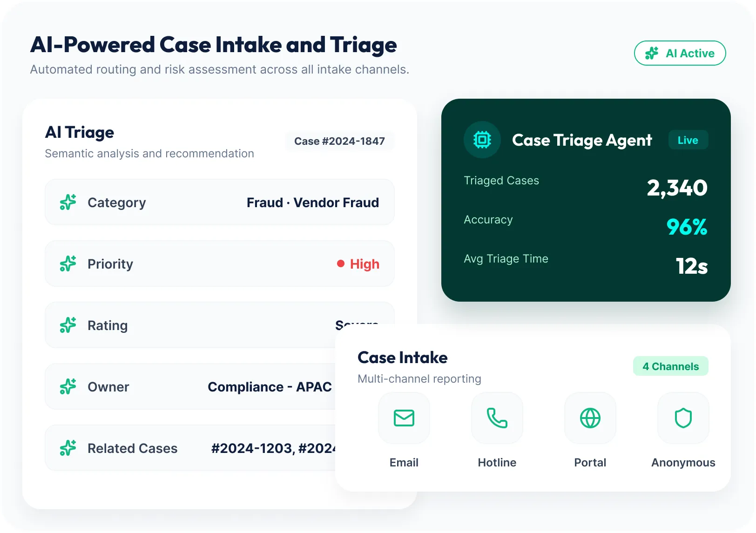Screen dimensions: 756x533
Task: Choose the Hotline phone channel icon
Action: 497,418
